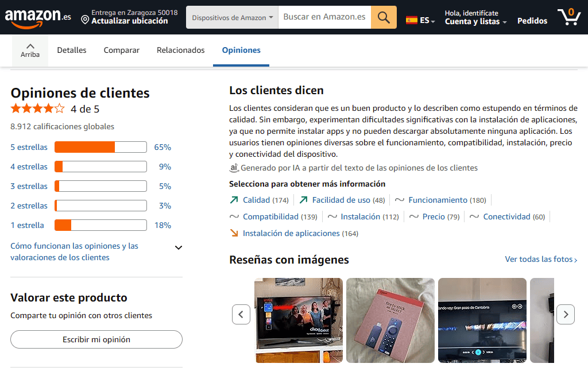
Task: Click the Arriba up-arrow button
Action: 30,51
